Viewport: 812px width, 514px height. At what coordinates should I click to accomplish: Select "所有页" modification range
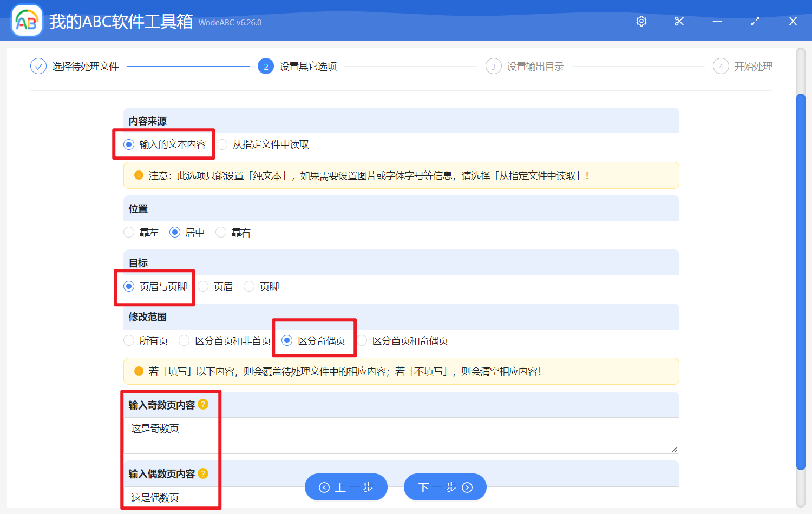pyautogui.click(x=129, y=340)
